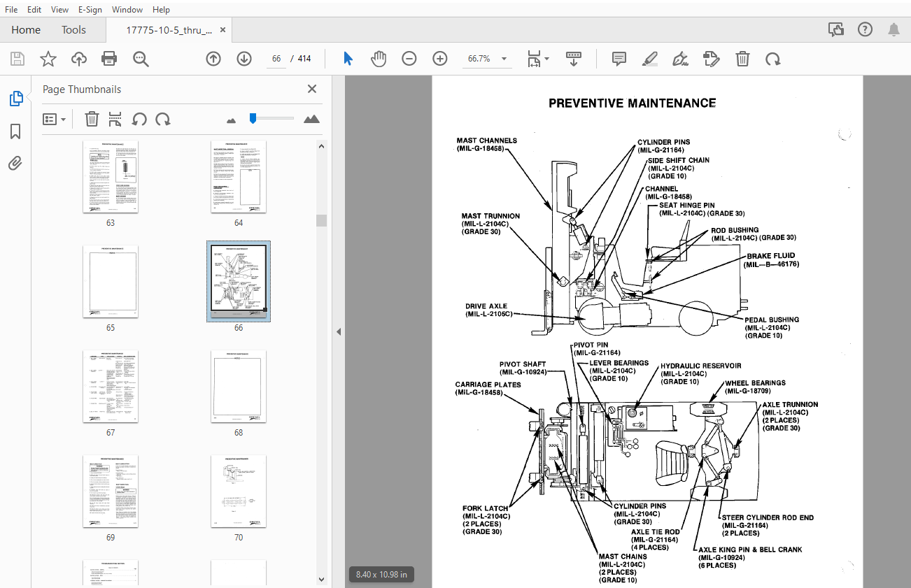Screen dimensions: 911x588
Task: Rotate thumbnails counterclockwise
Action: pyautogui.click(x=139, y=119)
